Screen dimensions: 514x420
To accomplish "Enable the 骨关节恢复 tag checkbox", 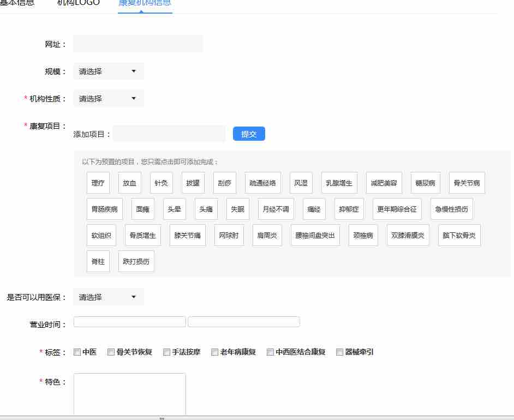I will pyautogui.click(x=111, y=352).
